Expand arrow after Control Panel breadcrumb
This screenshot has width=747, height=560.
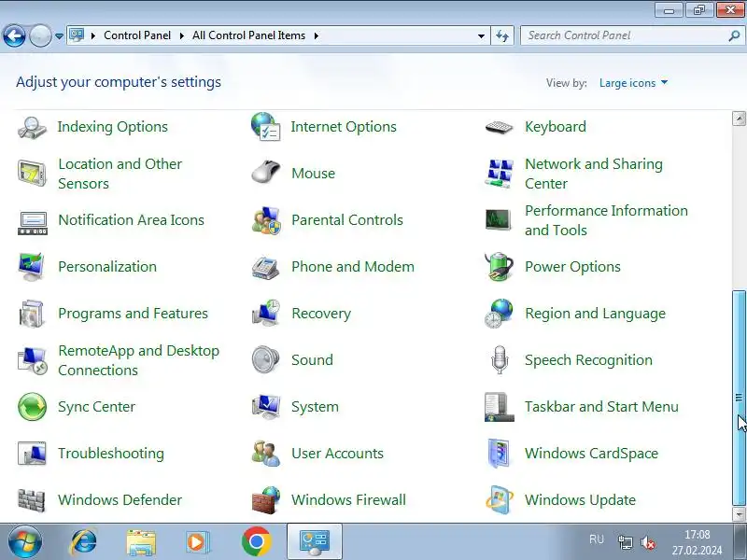tap(181, 35)
